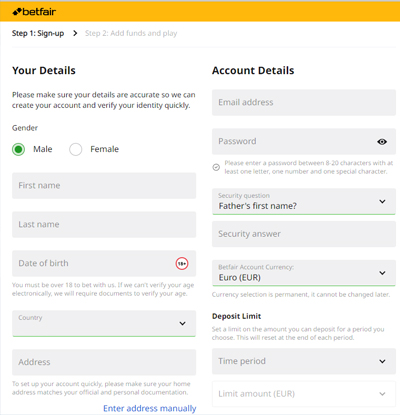The image size is (400, 415).
Task: Click the Address input field
Action: [104, 362]
